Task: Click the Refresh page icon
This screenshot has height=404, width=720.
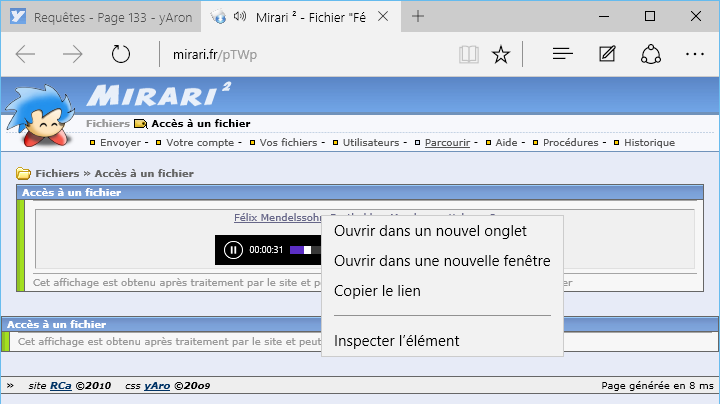Action: (121, 55)
